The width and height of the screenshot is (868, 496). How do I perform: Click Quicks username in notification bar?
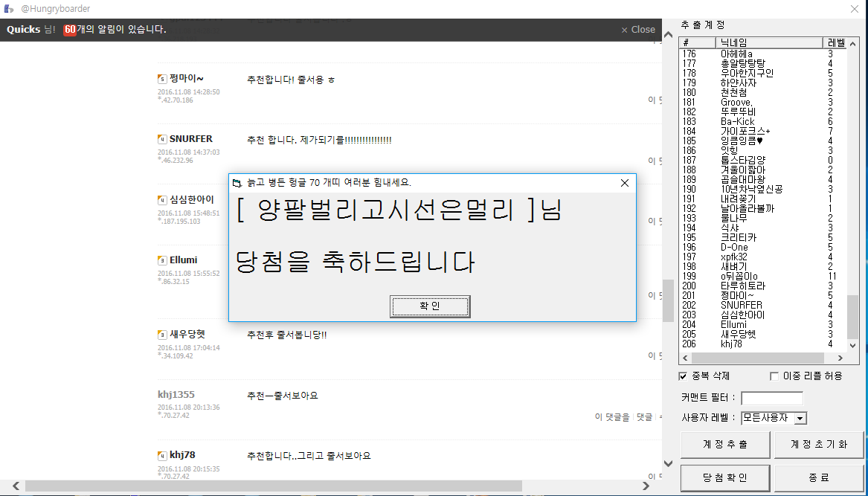(x=23, y=29)
